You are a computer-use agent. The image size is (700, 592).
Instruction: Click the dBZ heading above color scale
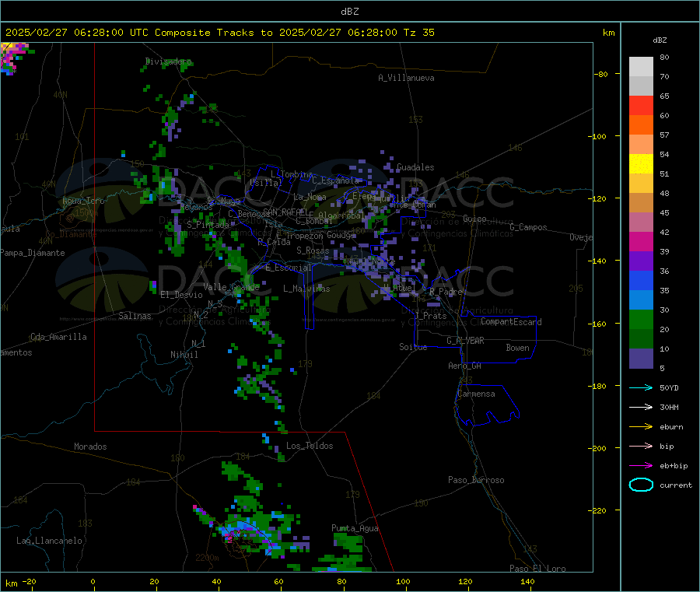(x=660, y=40)
